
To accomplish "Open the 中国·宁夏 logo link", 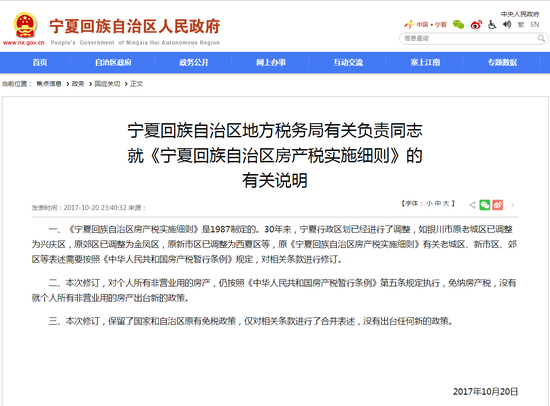I will click(425, 25).
